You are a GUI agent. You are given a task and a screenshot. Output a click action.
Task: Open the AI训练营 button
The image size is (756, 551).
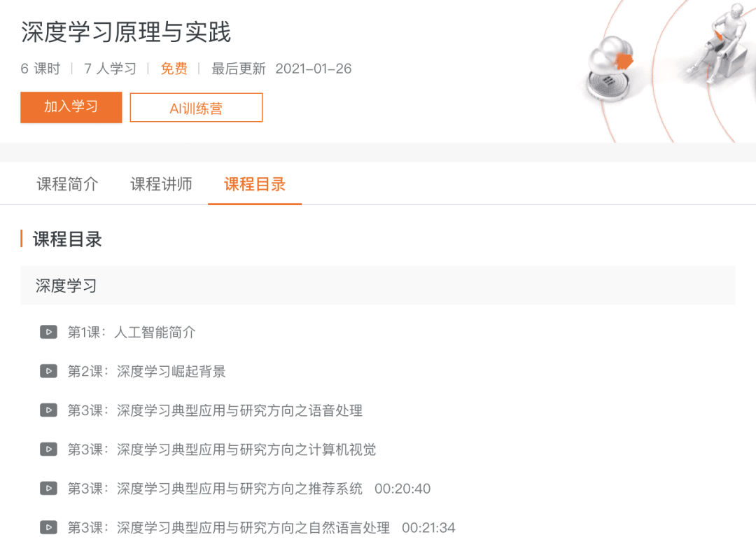pyautogui.click(x=196, y=108)
